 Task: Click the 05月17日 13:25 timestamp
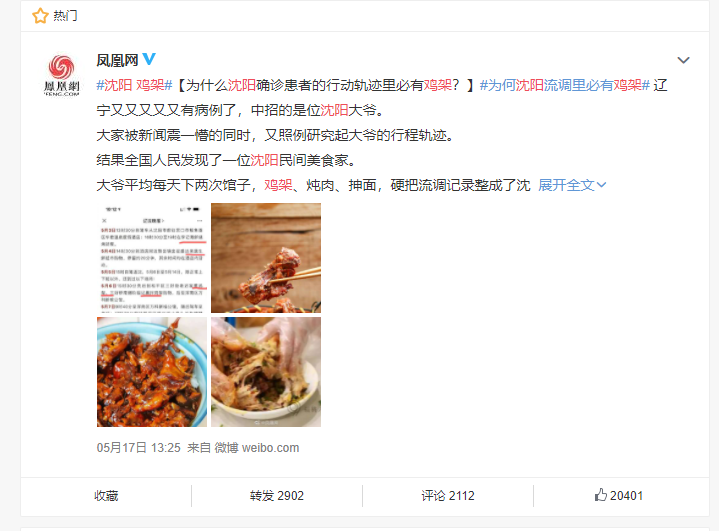tap(138, 448)
